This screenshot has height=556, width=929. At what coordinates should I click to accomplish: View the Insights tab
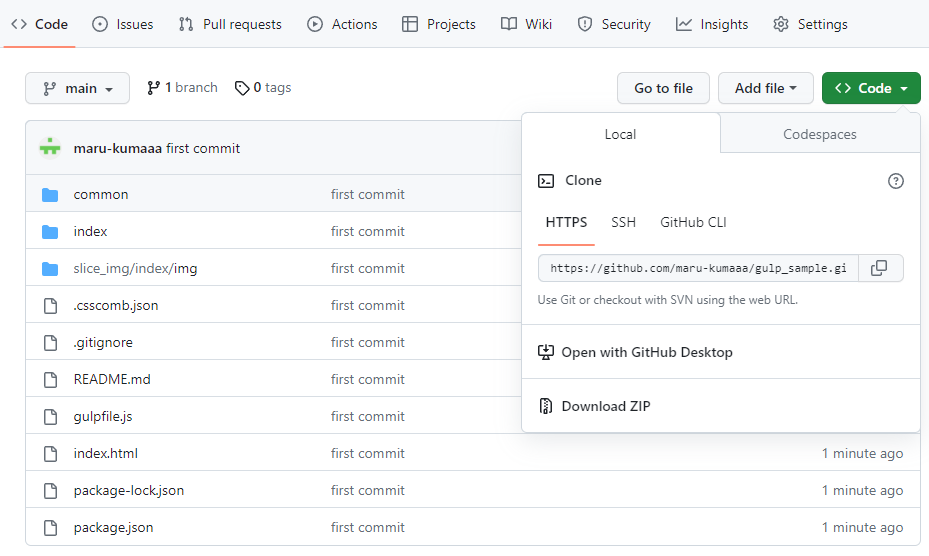(x=712, y=24)
